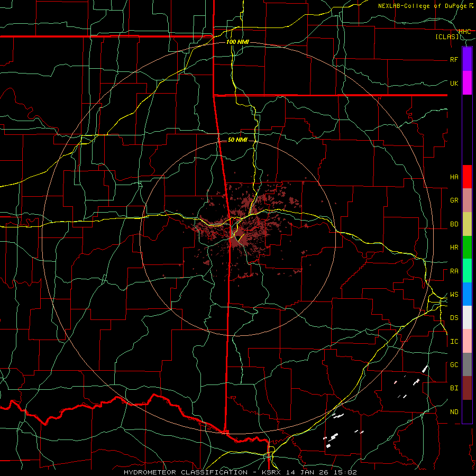Click the UK legend label
The width and height of the screenshot is (476, 476).
click(454, 83)
